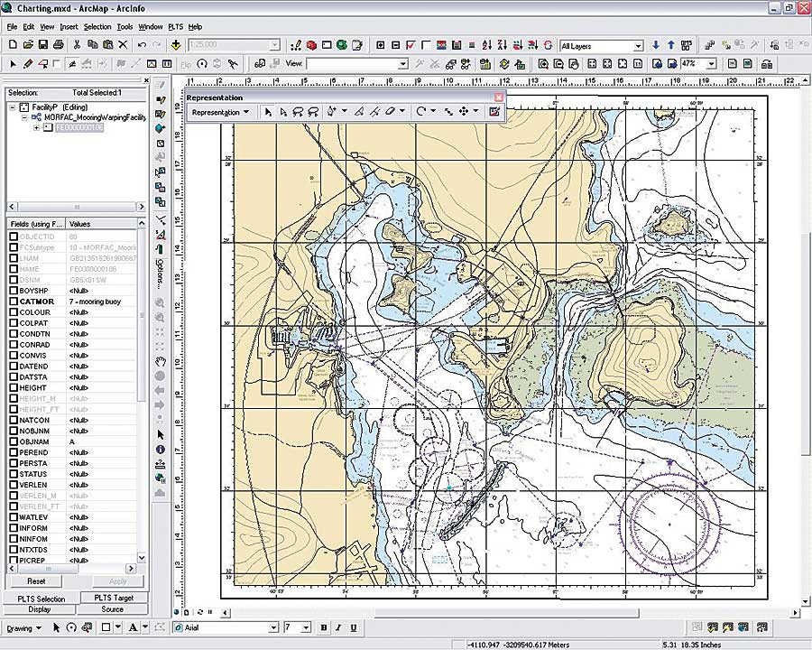The image size is (812, 650).
Task: Open the PLTS menu
Action: (176, 27)
